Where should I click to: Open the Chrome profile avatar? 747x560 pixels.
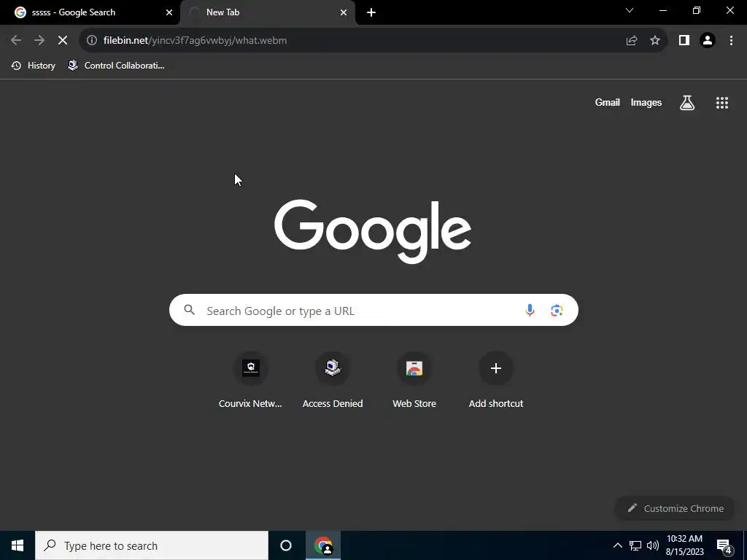(x=708, y=41)
